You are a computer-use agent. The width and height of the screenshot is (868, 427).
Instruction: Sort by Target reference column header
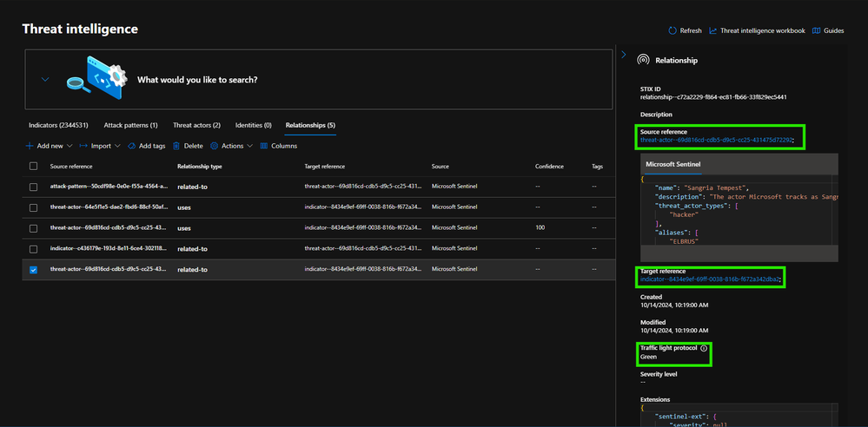[324, 166]
